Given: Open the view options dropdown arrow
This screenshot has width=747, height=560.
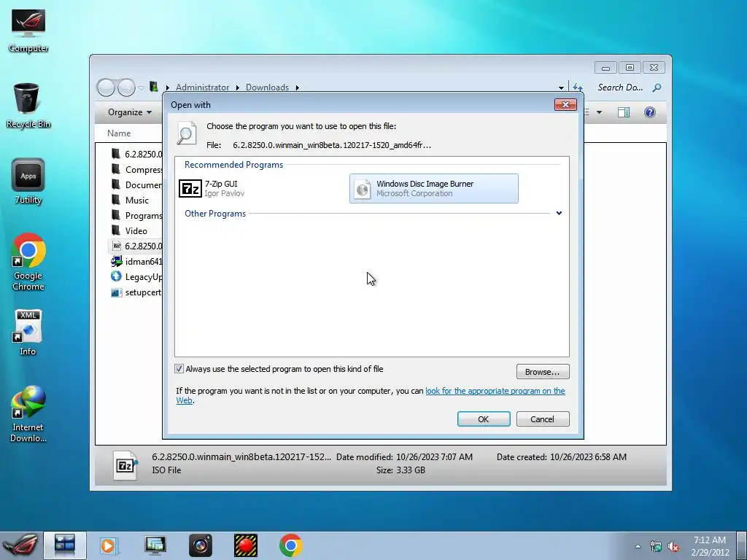Looking at the screenshot, I should pyautogui.click(x=600, y=112).
